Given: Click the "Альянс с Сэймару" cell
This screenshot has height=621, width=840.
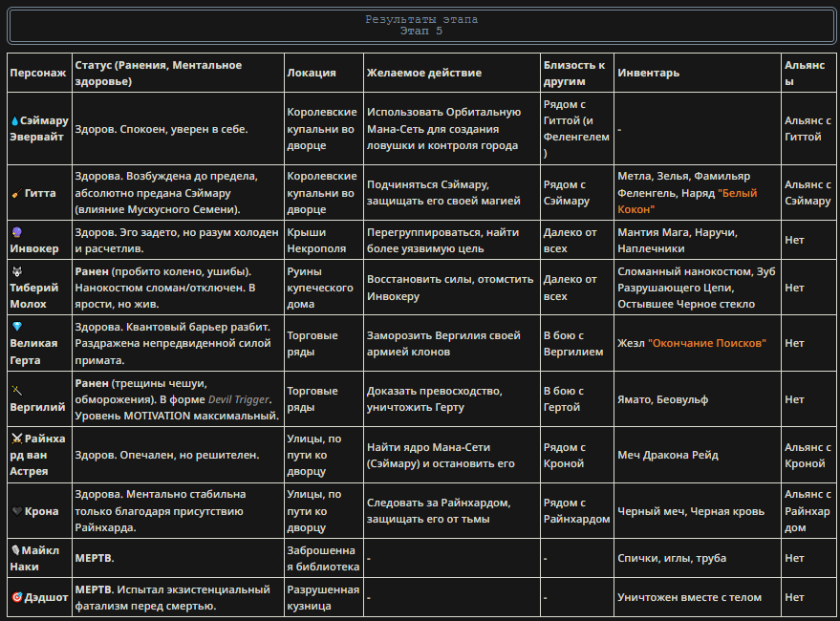Looking at the screenshot, I should pos(808,193).
